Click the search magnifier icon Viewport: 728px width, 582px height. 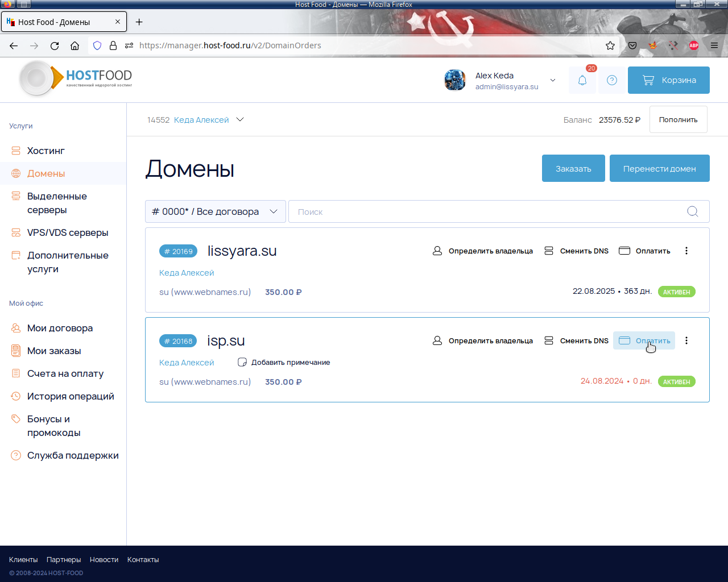click(x=692, y=211)
